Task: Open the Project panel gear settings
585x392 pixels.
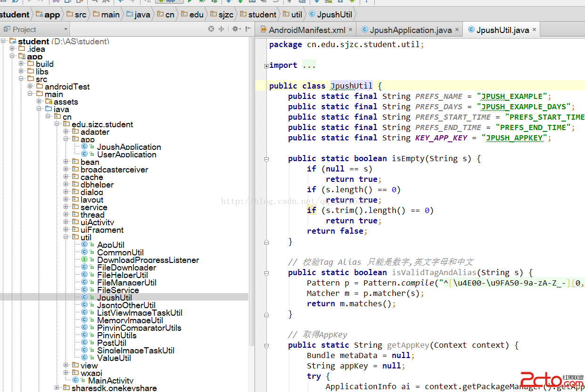Action: [235, 29]
